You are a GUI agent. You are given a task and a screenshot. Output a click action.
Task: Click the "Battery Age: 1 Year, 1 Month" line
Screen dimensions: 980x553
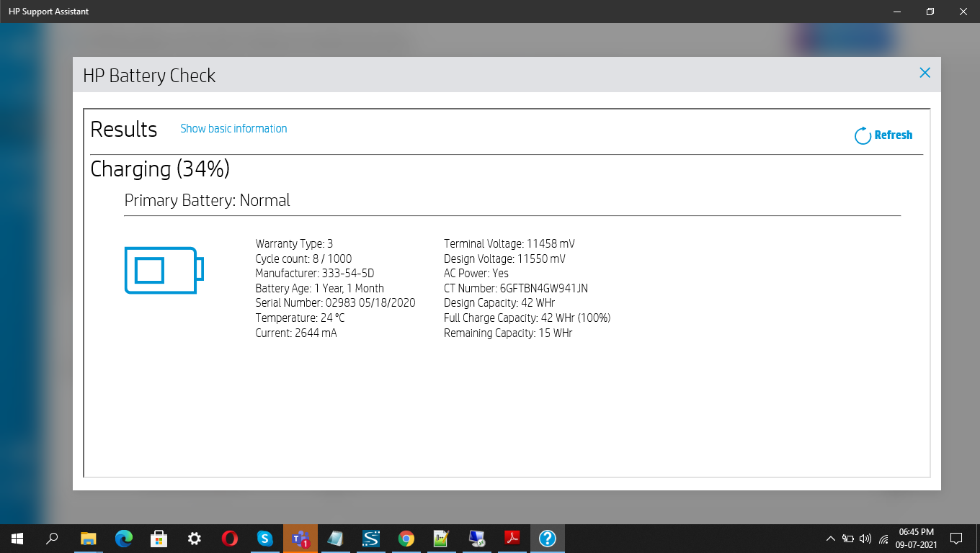(320, 288)
